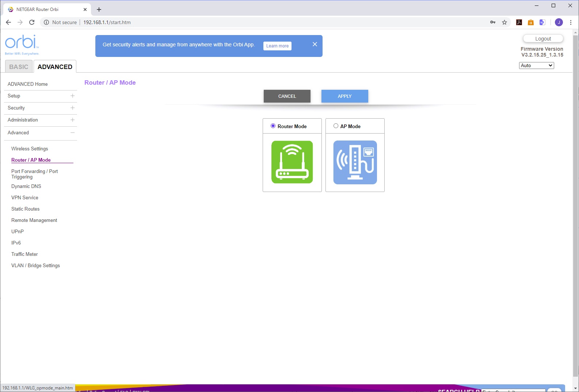Click the Firmware Version text
This screenshot has height=392, width=579.
(x=542, y=52)
